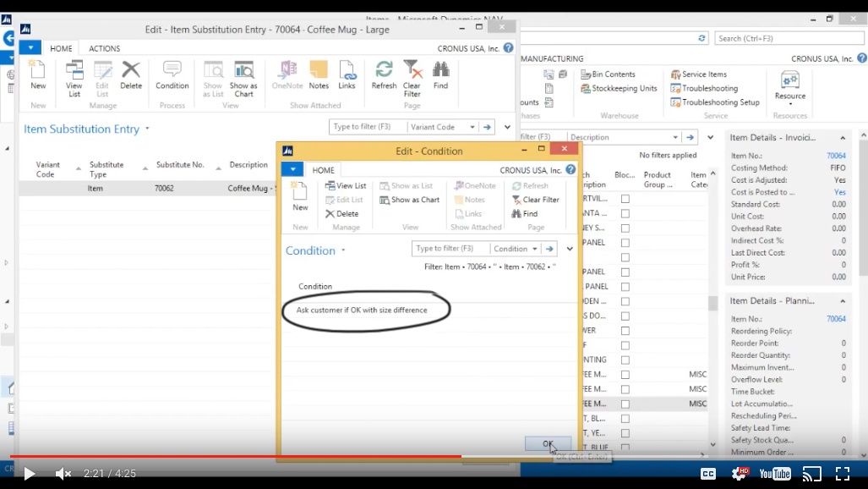Image resolution: width=868 pixels, height=489 pixels.
Task: Play the video
Action: [x=30, y=474]
